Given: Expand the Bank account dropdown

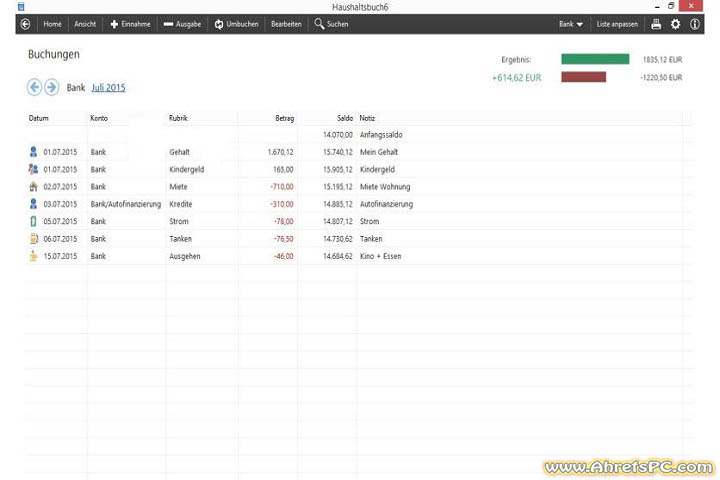Looking at the screenshot, I should coord(571,24).
